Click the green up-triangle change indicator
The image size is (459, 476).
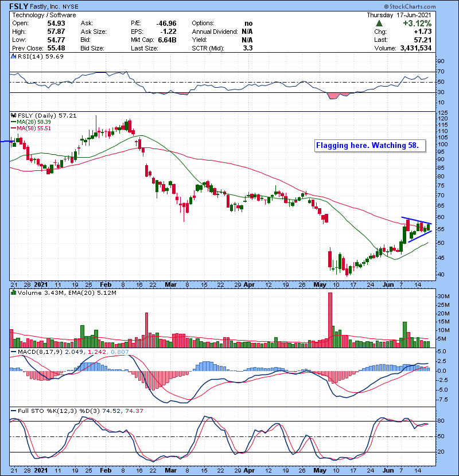[379, 23]
